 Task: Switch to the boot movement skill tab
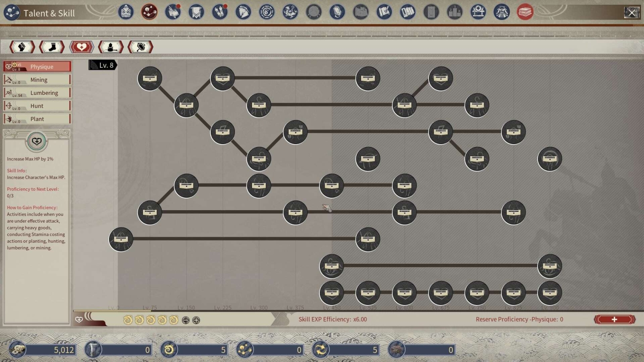click(52, 47)
